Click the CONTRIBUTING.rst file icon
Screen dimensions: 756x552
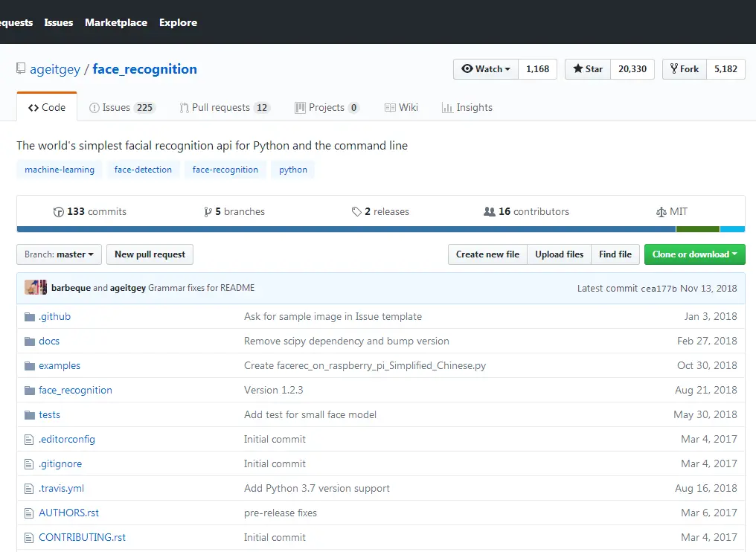(30, 538)
